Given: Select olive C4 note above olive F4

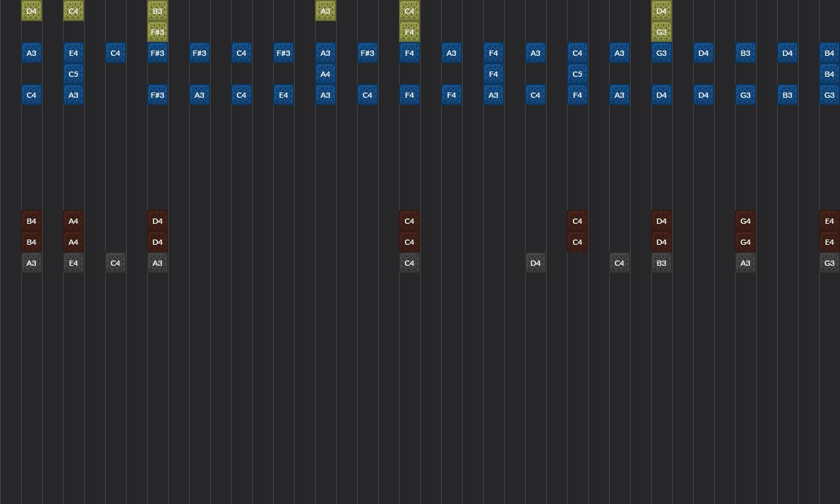Looking at the screenshot, I should (x=409, y=11).
